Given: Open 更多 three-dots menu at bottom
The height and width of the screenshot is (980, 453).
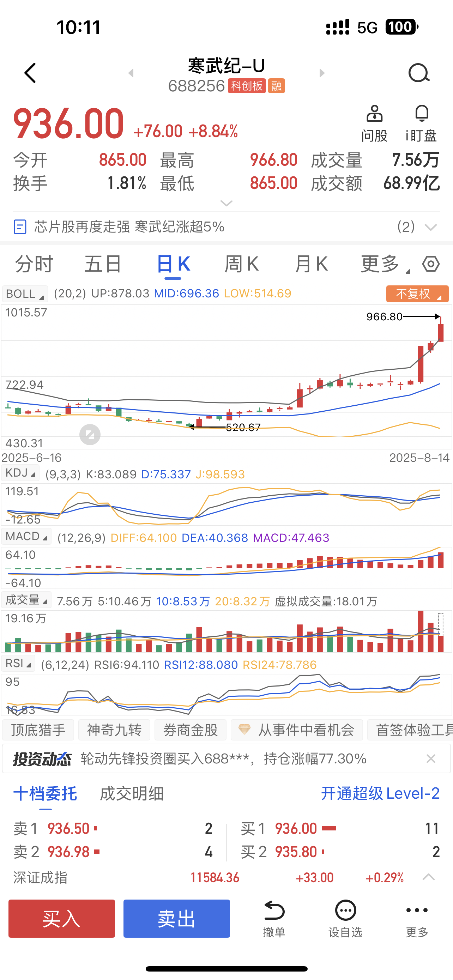Looking at the screenshot, I should [x=417, y=918].
